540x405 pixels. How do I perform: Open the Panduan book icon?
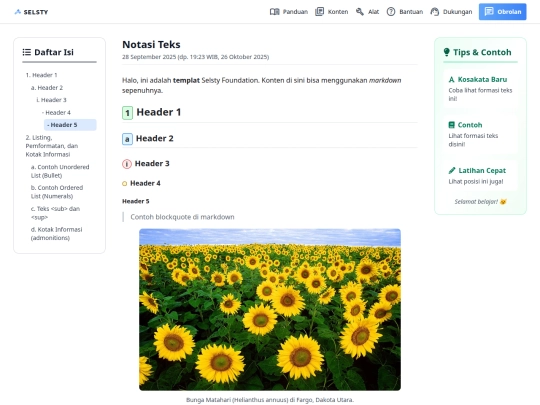click(x=274, y=12)
